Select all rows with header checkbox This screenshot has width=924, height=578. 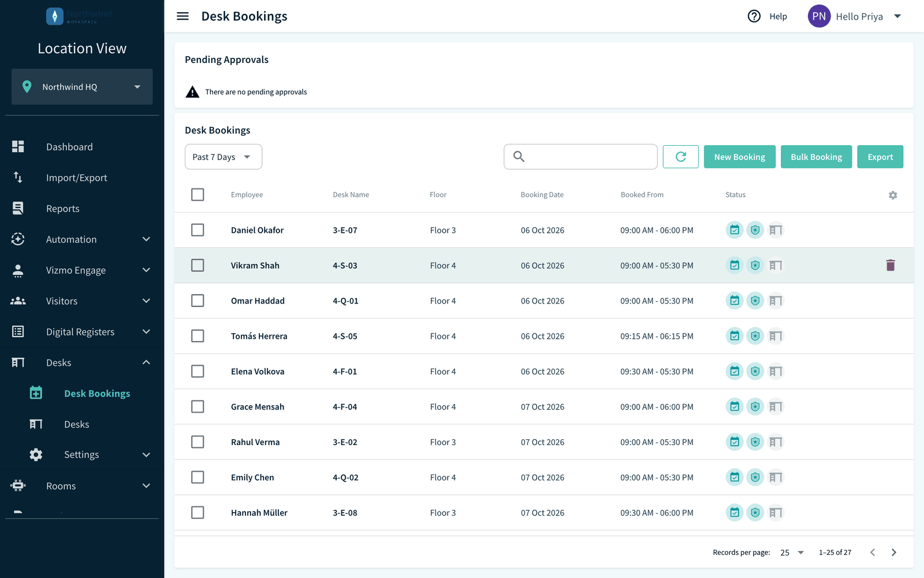198,195
